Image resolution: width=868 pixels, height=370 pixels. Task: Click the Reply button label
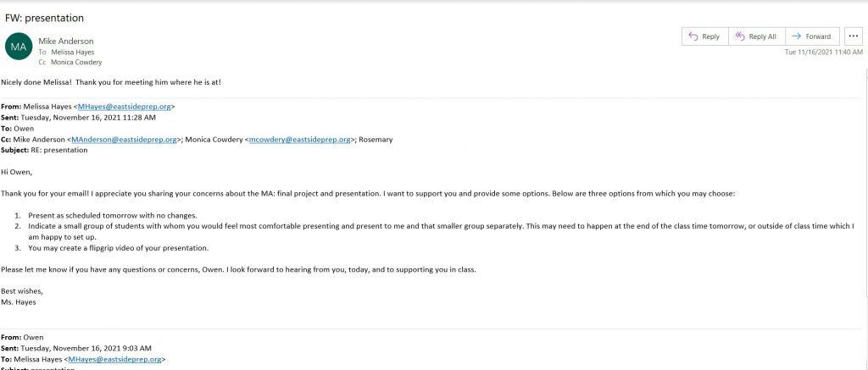pos(711,36)
